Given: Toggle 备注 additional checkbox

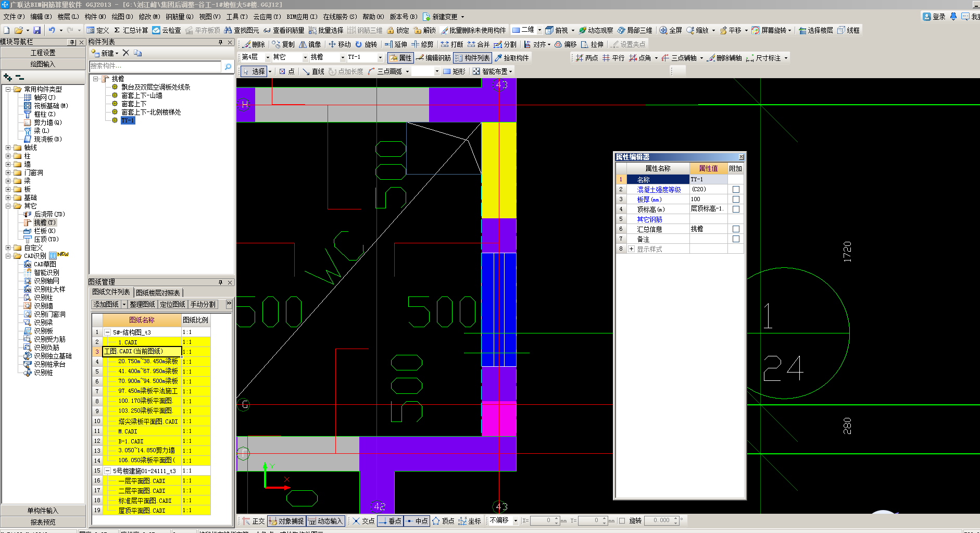Looking at the screenshot, I should pos(736,239).
